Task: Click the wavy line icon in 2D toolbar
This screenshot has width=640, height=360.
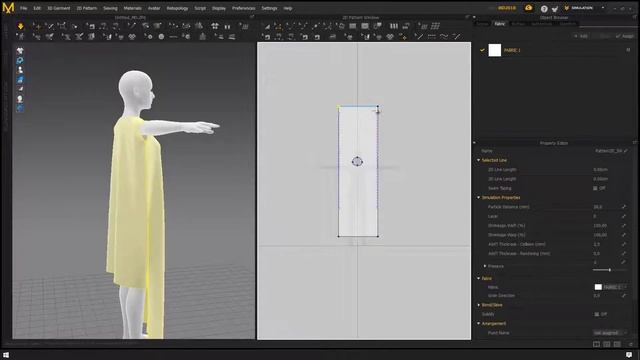Action: point(444,37)
